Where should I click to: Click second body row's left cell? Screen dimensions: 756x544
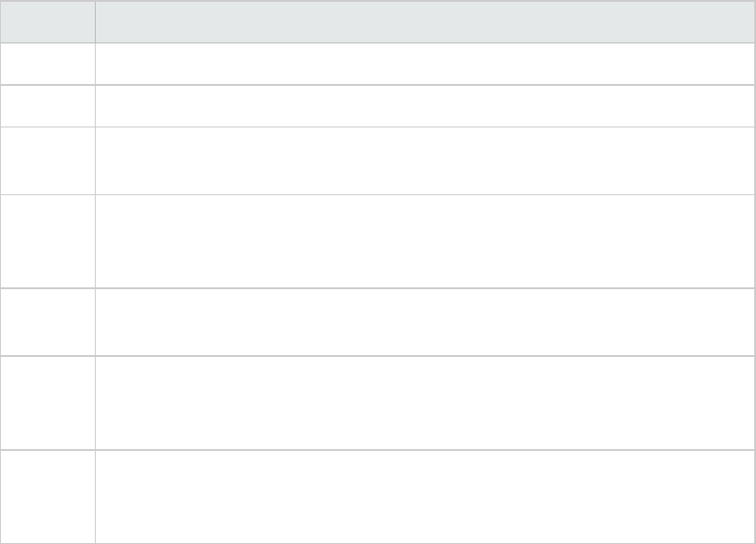pyautogui.click(x=47, y=106)
